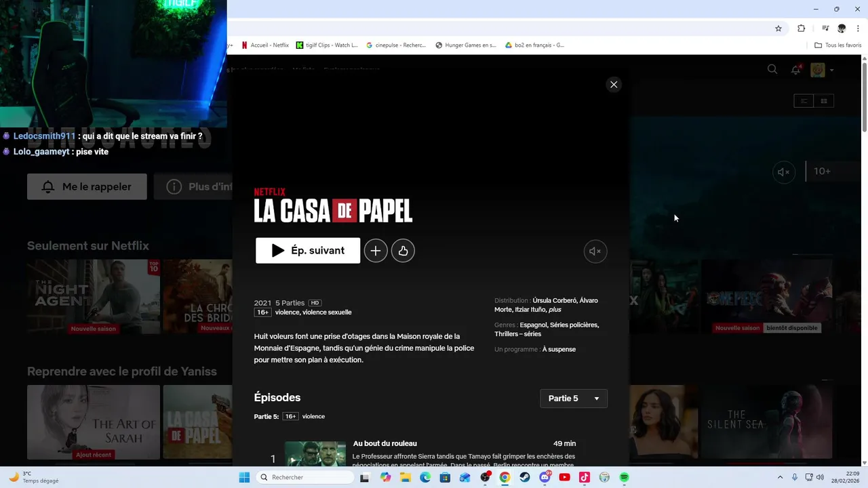This screenshot has height=488, width=868.
Task: Open the Espagnol genre link
Action: tap(534, 325)
